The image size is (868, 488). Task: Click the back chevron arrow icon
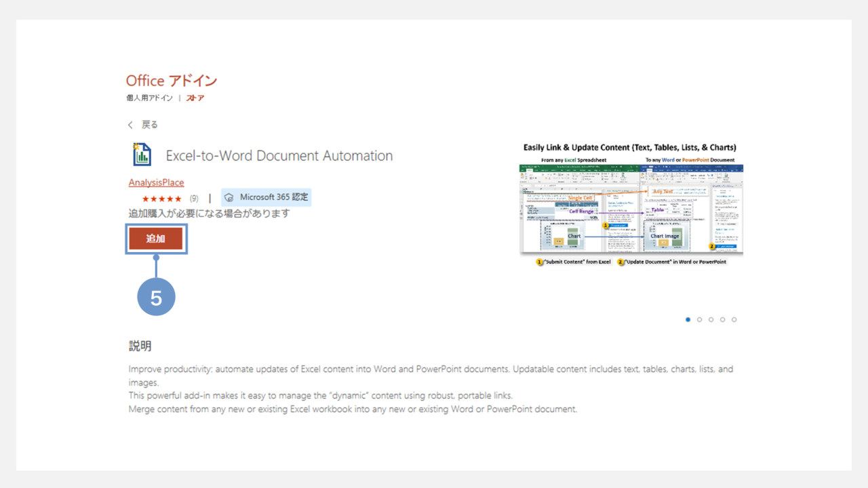point(131,125)
